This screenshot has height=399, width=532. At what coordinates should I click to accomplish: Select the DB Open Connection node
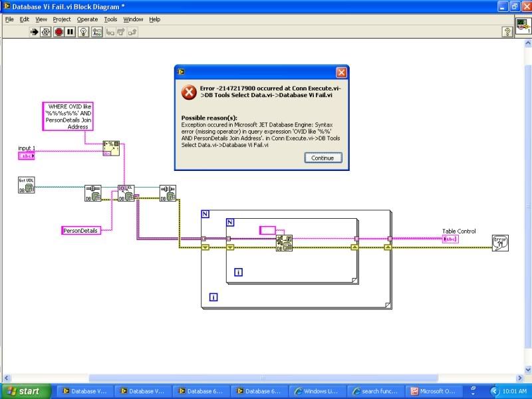[x=92, y=193]
